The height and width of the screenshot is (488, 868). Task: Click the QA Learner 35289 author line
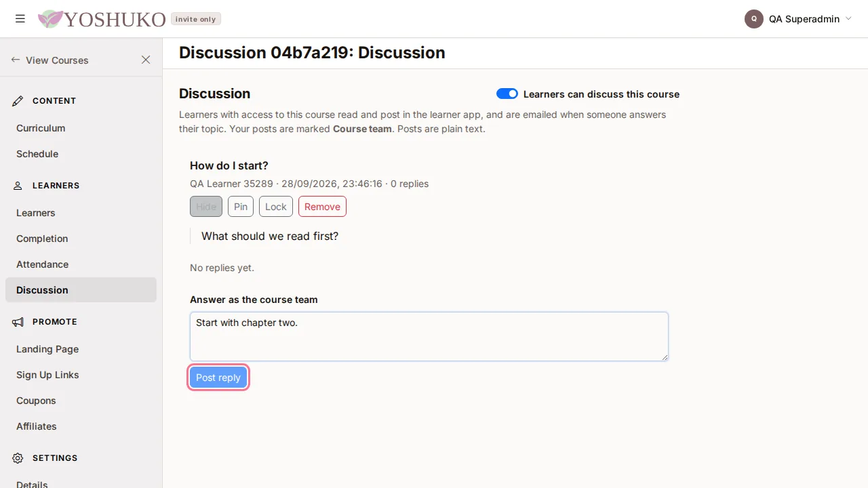pos(309,184)
